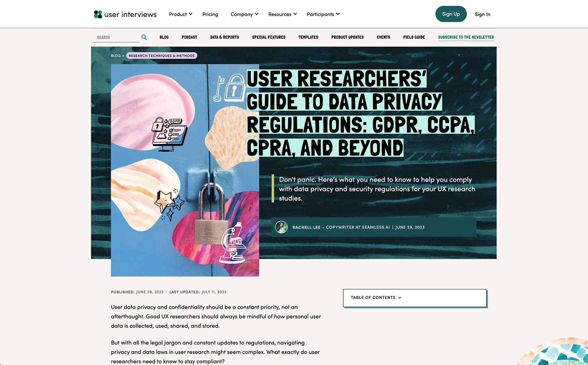The height and width of the screenshot is (365, 588).
Task: Open the Participants dropdown
Action: coord(323,14)
